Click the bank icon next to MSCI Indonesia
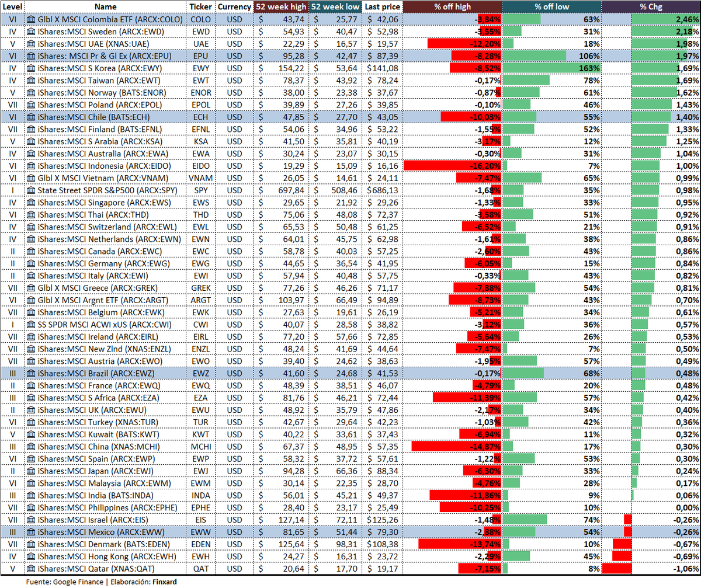Image resolution: width=701 pixels, height=588 pixels. tap(31, 166)
